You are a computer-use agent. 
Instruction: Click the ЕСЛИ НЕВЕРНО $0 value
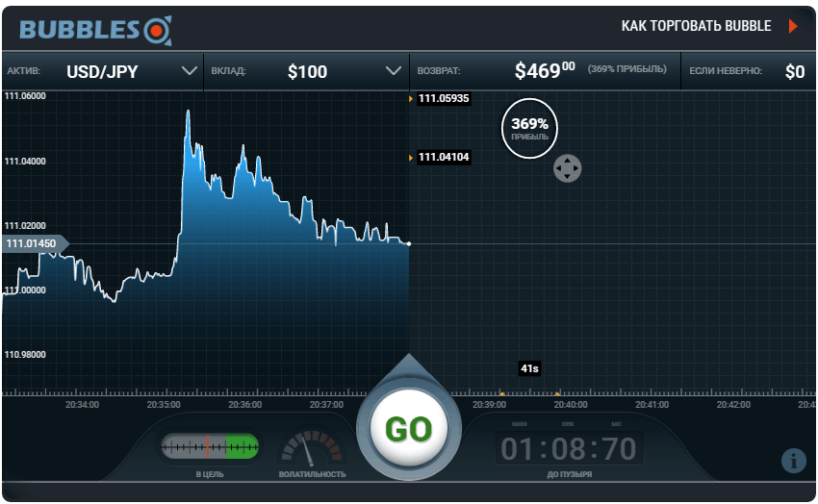pos(795,71)
